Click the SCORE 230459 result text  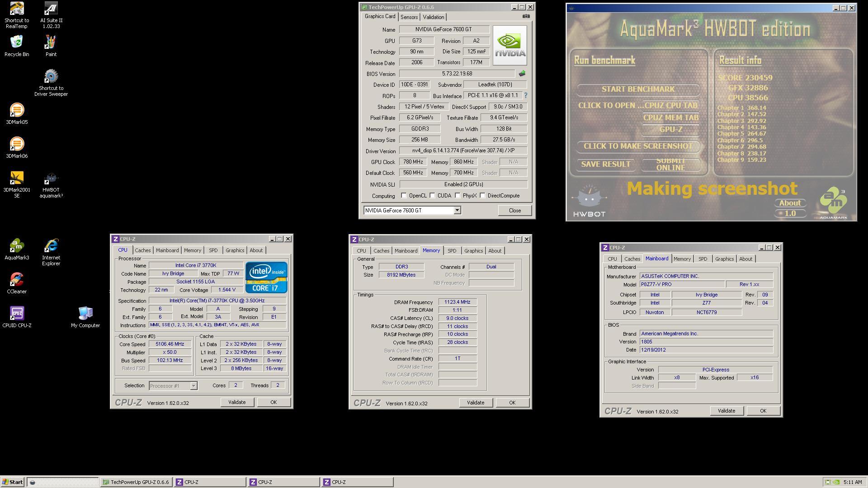click(745, 78)
